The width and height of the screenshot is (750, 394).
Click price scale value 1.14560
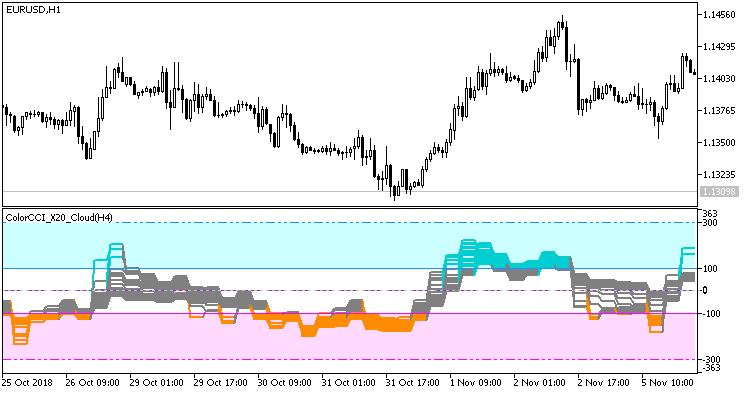[x=719, y=15]
